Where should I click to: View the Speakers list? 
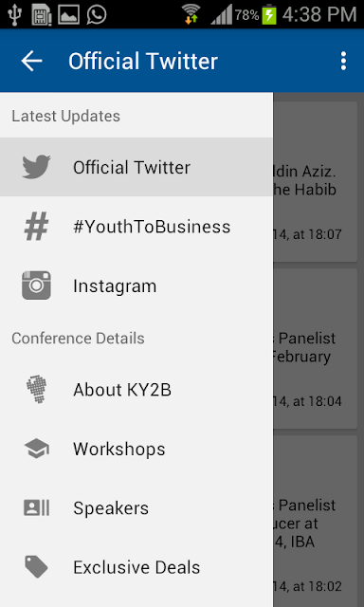136,508
